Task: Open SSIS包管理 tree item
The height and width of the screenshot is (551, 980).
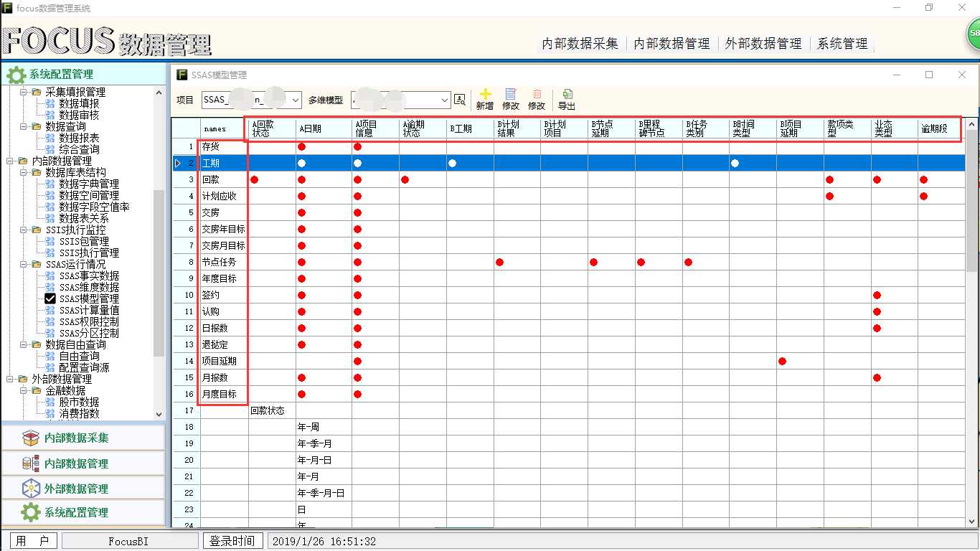Action: pos(84,241)
